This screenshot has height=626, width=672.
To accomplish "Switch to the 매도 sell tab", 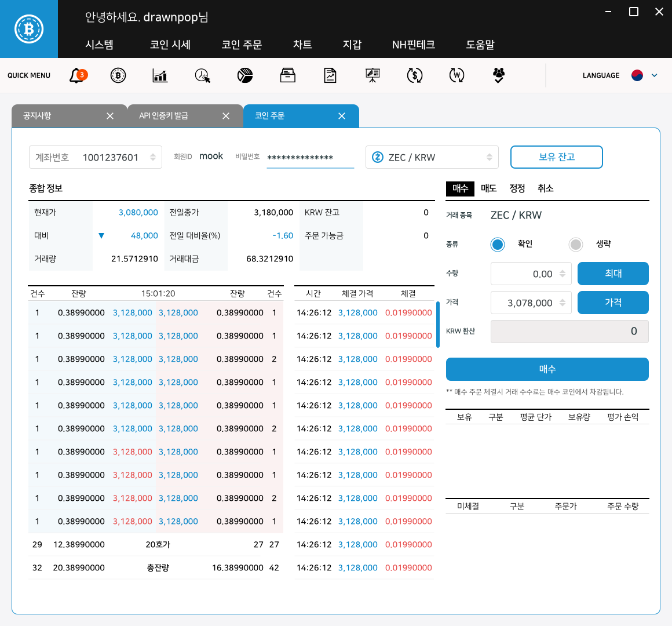I will click(488, 188).
